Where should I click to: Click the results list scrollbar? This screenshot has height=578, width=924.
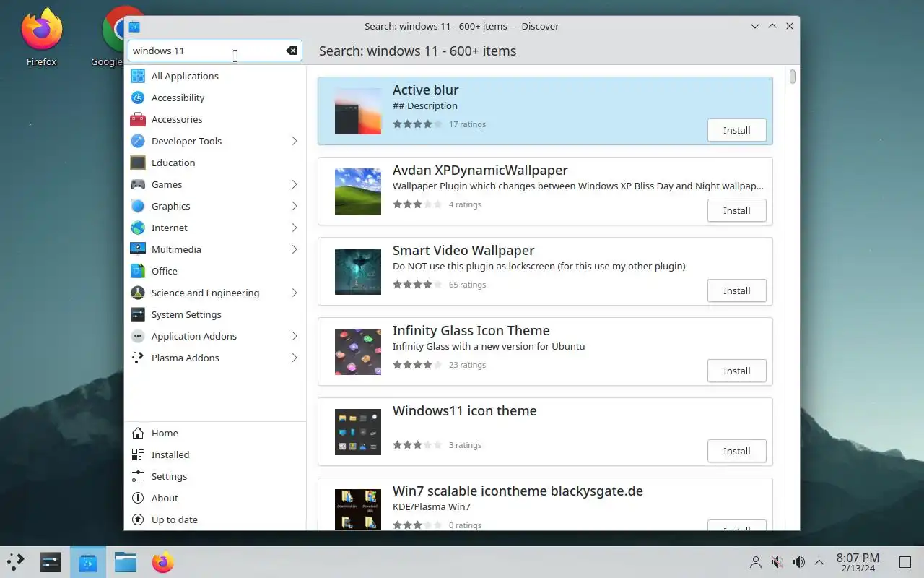tap(793, 77)
